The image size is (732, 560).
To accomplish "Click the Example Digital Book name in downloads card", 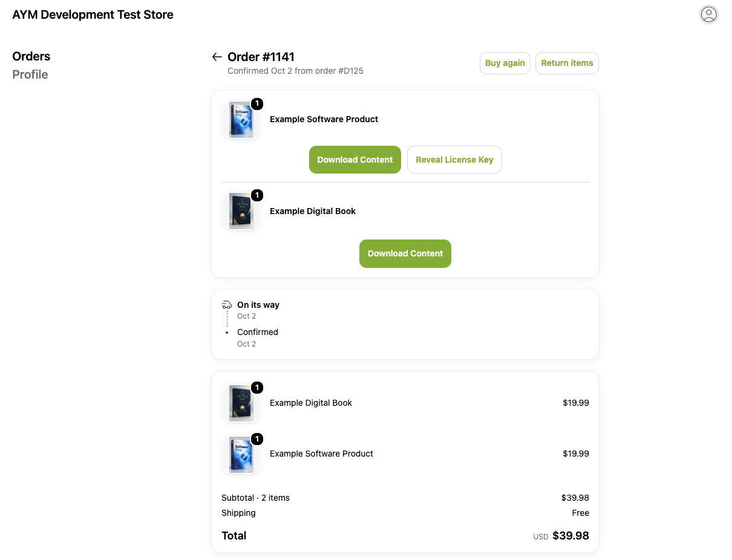I will 313,211.
